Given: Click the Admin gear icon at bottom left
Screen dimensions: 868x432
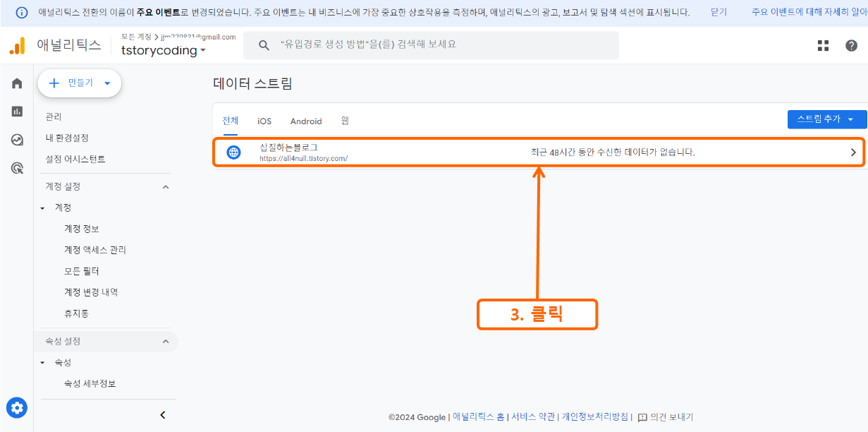Looking at the screenshot, I should (x=16, y=407).
